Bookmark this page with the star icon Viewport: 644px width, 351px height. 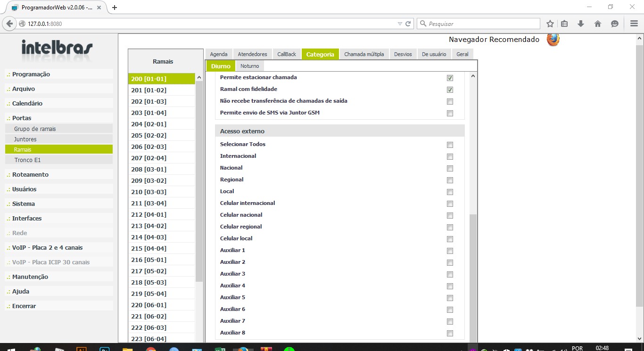550,24
